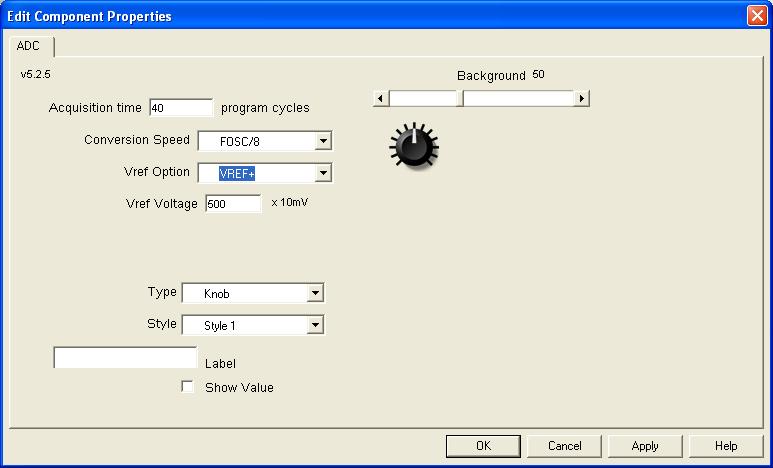The height and width of the screenshot is (468, 773).
Task: Click the Background slider thumb
Action: (460, 99)
